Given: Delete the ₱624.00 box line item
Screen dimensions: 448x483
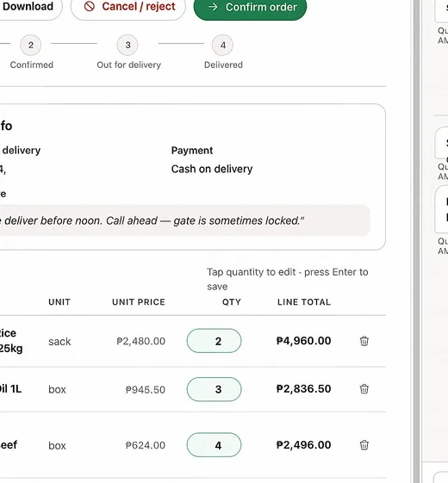Looking at the screenshot, I should (364, 445).
